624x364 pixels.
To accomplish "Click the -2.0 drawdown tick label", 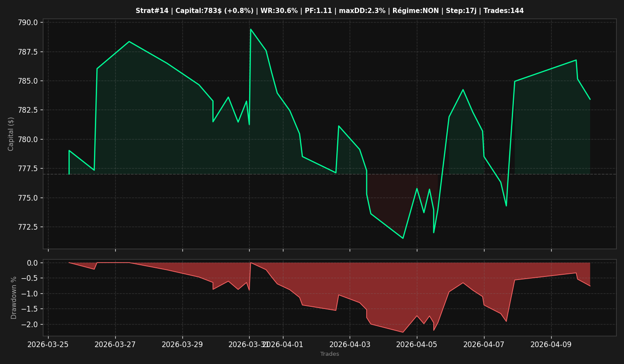I will click(x=30, y=325).
